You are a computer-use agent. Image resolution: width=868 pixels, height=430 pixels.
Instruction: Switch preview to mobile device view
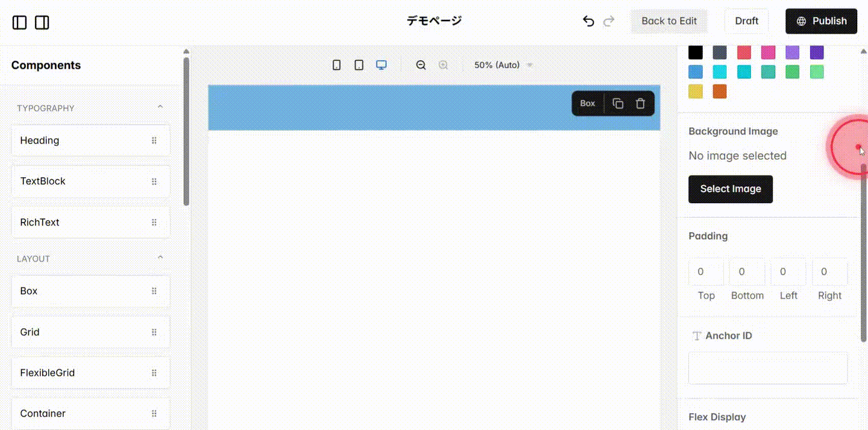[336, 65]
